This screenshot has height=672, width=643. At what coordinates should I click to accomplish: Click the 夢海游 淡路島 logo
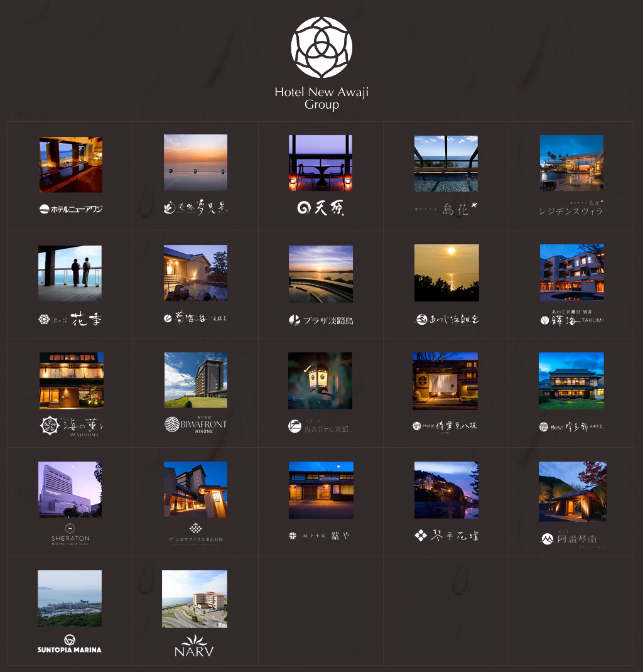pos(195,318)
